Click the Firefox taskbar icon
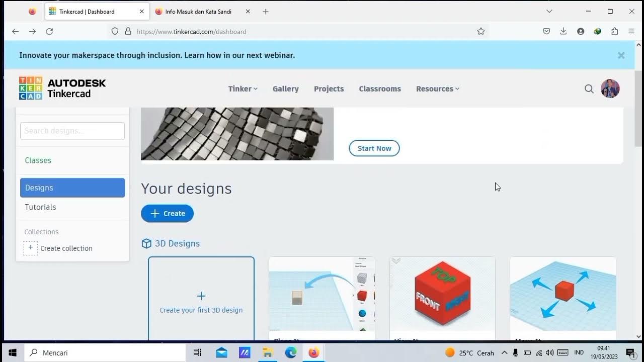This screenshot has width=644, height=362. 314,352
